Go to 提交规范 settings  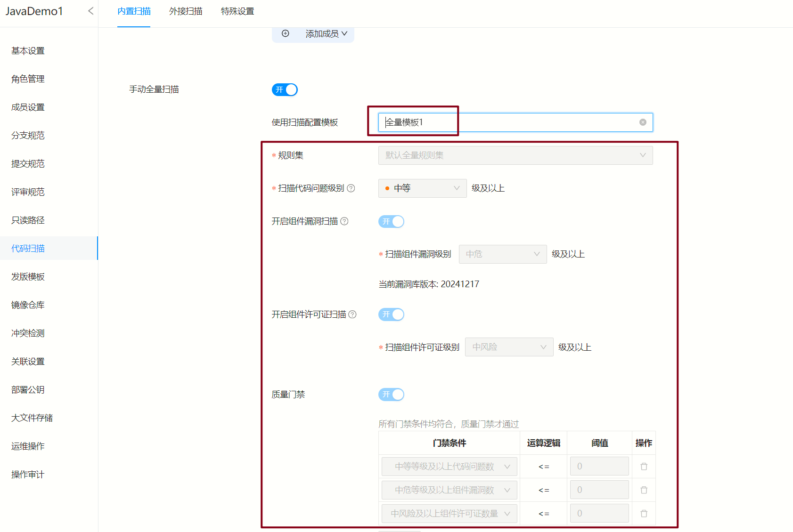tap(28, 164)
